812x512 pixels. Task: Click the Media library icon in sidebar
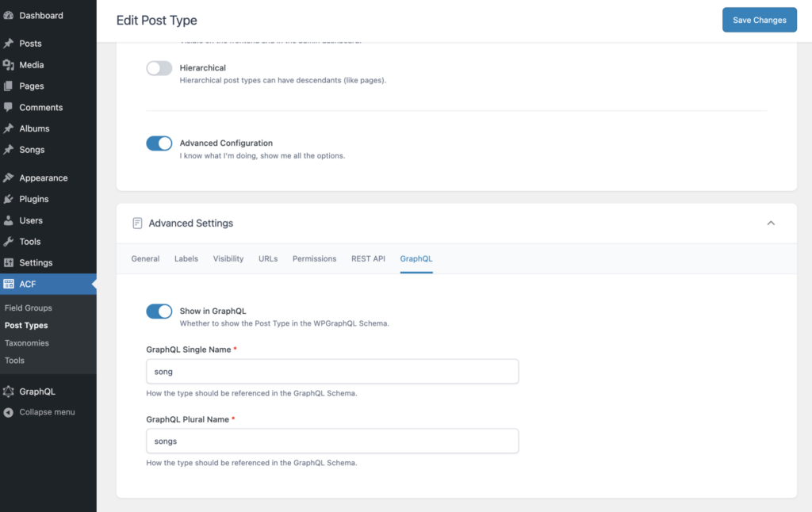click(9, 65)
